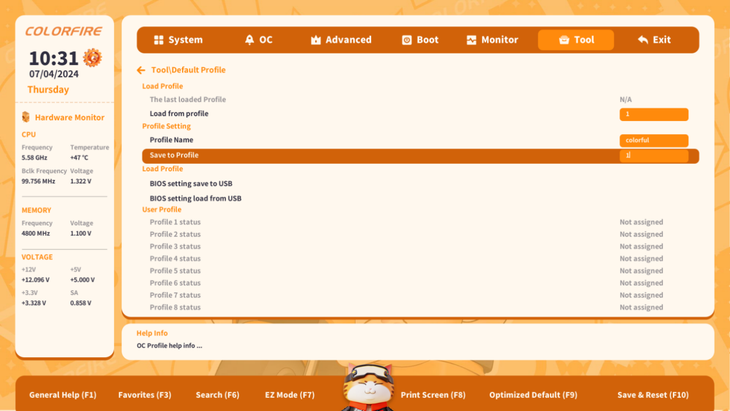Edit the Profile Name field 'colorful'
This screenshot has height=411, width=730.
coord(653,141)
